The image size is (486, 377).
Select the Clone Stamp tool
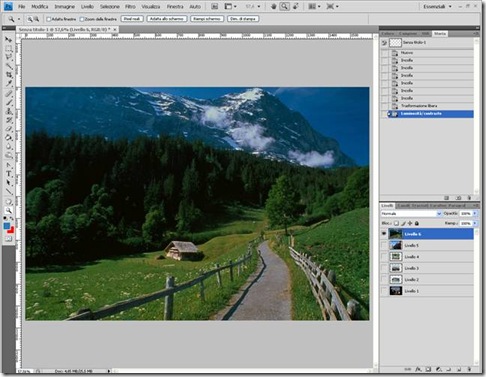(x=8, y=111)
